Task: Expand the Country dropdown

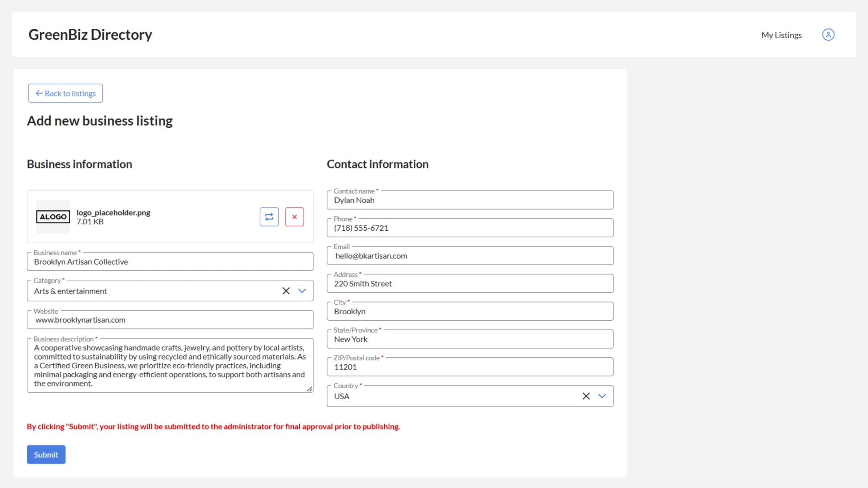Action: tap(602, 396)
